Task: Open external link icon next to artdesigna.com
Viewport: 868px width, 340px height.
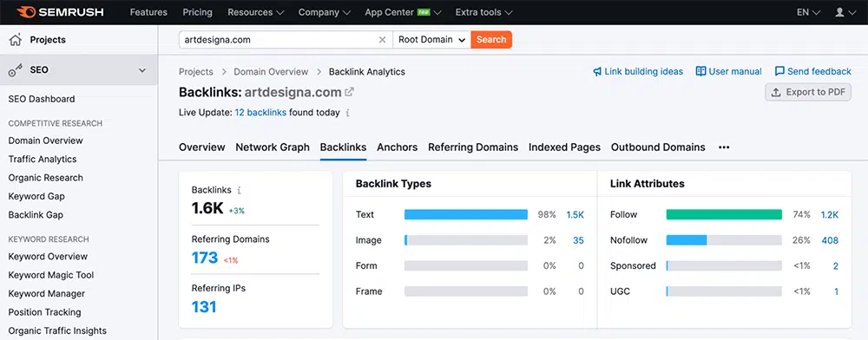Action: (x=349, y=92)
